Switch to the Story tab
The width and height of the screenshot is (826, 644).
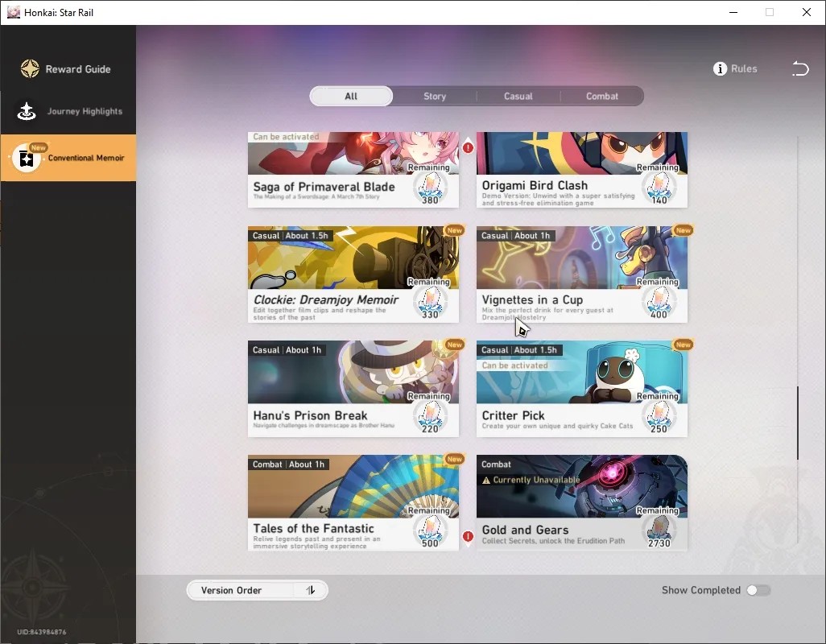(x=435, y=97)
